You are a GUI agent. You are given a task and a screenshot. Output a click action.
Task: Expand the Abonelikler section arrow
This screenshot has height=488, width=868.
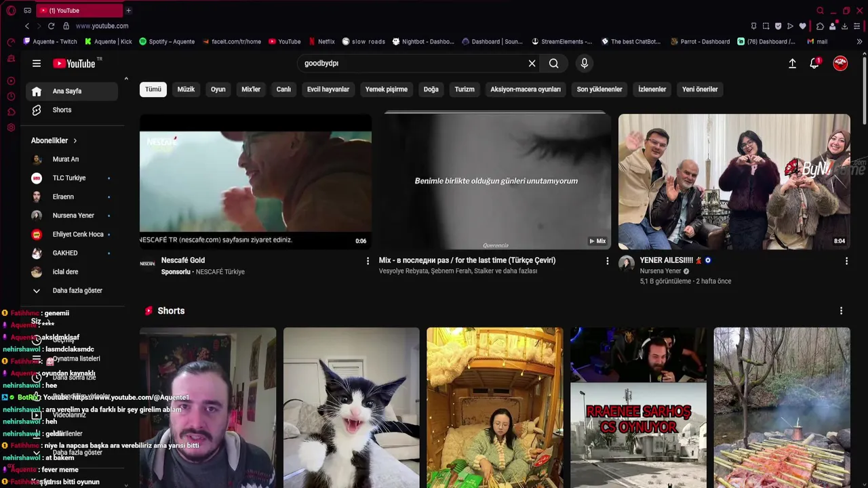click(75, 140)
